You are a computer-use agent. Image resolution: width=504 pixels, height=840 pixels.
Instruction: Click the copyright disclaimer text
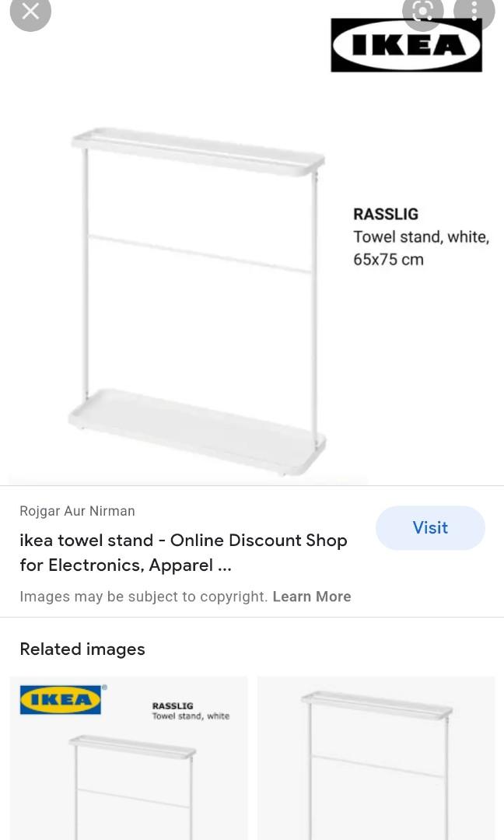pos(145,597)
